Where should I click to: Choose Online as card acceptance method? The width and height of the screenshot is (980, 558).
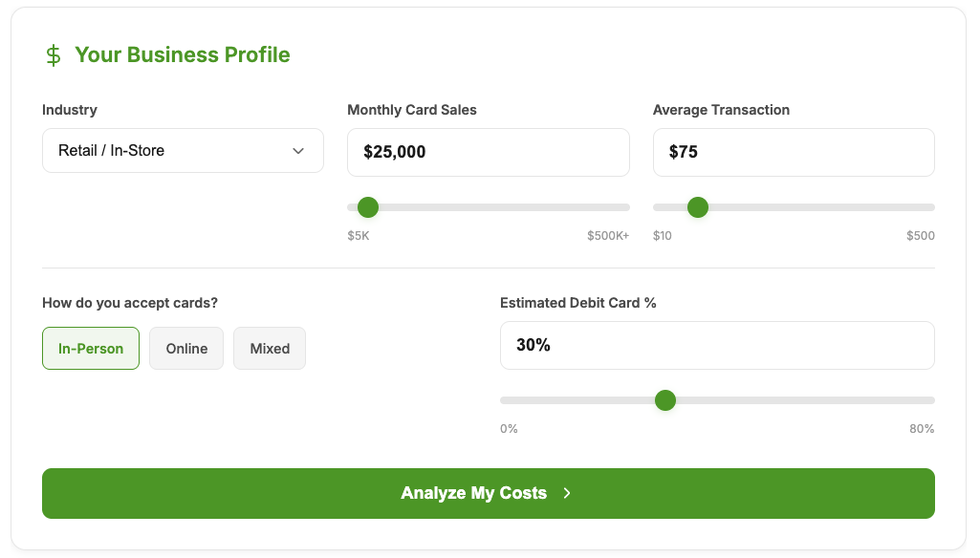coord(186,349)
